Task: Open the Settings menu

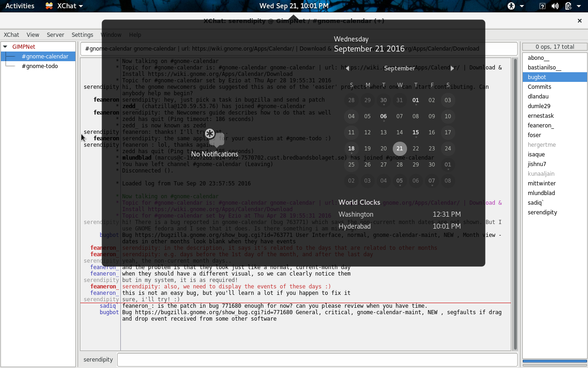Action: [x=82, y=34]
